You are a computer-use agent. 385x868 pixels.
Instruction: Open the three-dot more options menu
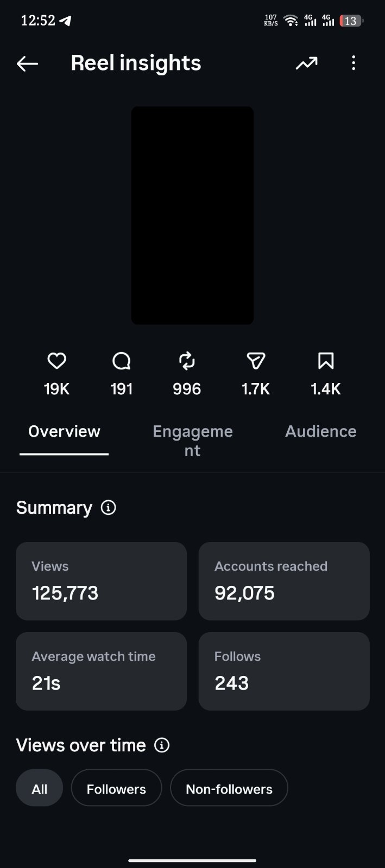pyautogui.click(x=354, y=63)
